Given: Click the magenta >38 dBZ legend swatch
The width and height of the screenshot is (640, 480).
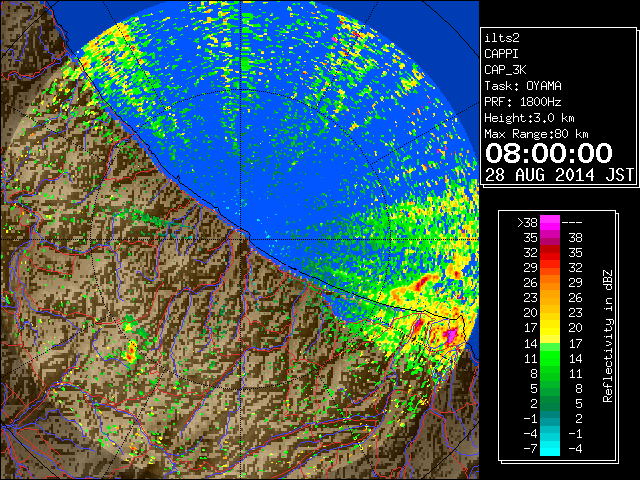Looking at the screenshot, I should (x=550, y=222).
